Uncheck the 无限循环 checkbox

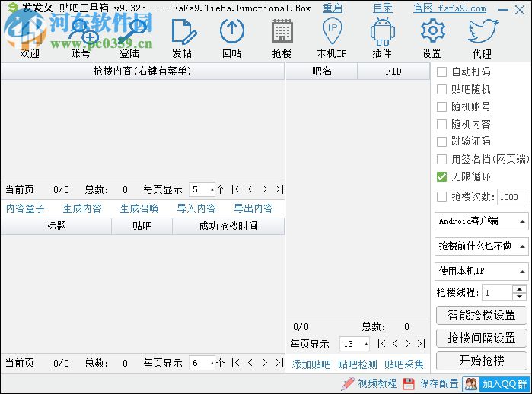[x=441, y=176]
